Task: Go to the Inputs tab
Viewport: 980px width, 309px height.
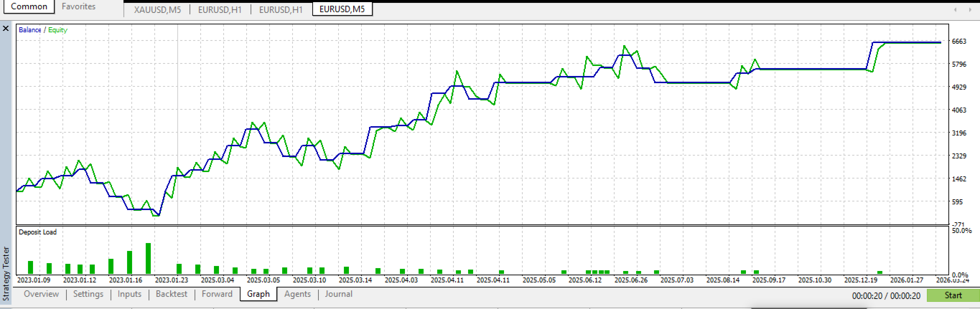Action: [x=130, y=294]
